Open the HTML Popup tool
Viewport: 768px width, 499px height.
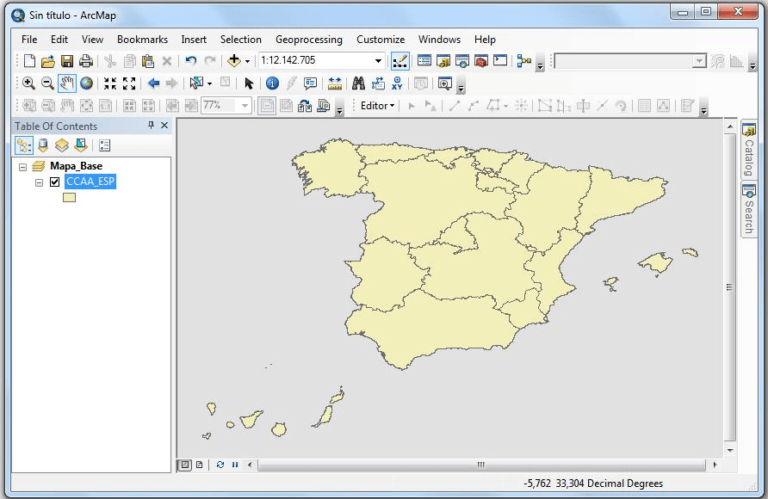311,83
